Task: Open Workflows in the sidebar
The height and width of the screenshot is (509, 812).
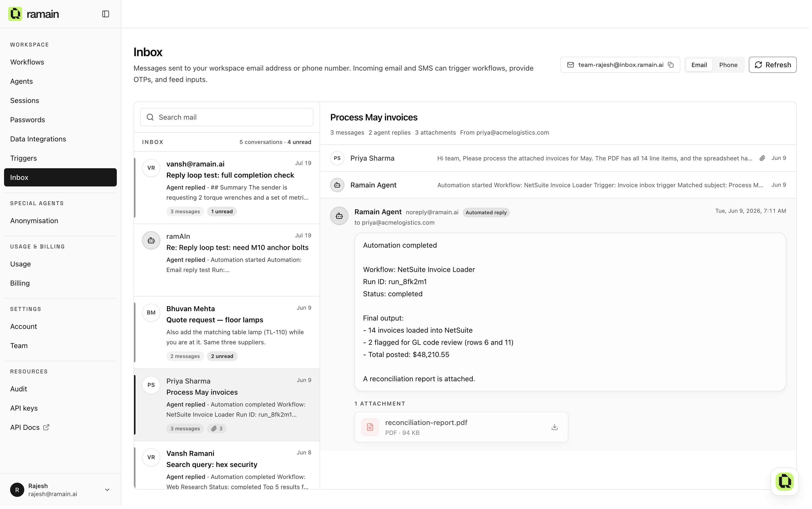Action: (61, 62)
